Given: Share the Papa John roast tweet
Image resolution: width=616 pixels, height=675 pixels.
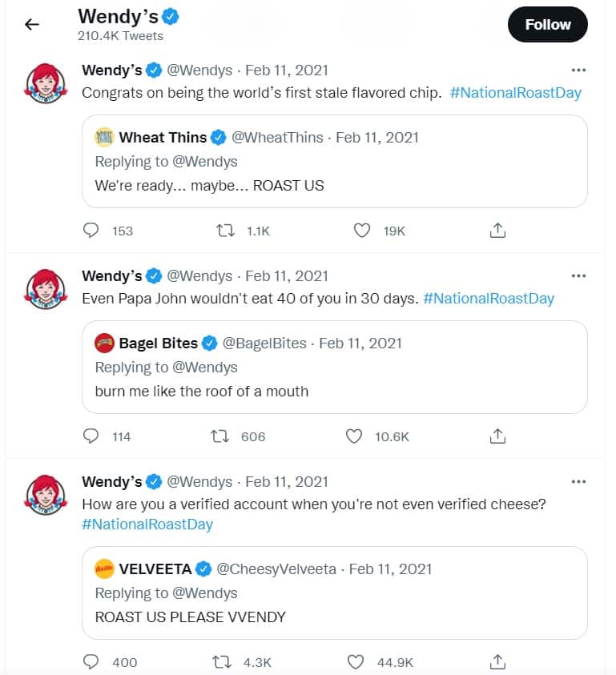Looking at the screenshot, I should [x=497, y=436].
